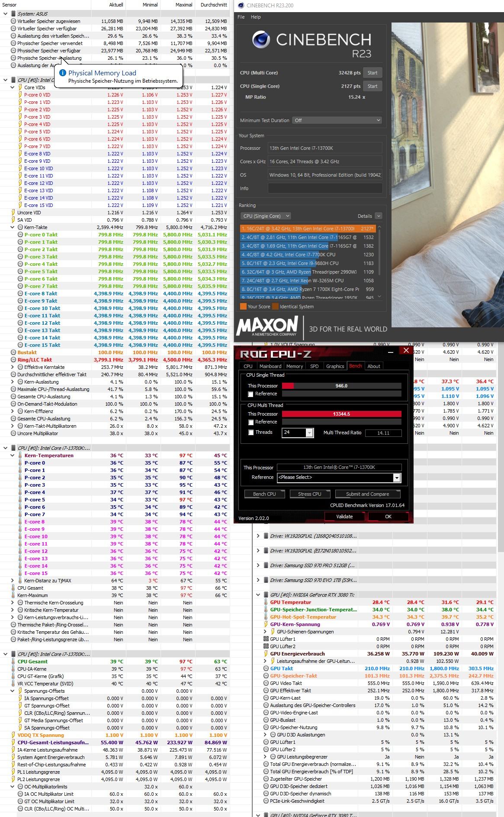
Task: Click the lightning icon beside GPU-Kern-Spannung
Action: tap(266, 624)
